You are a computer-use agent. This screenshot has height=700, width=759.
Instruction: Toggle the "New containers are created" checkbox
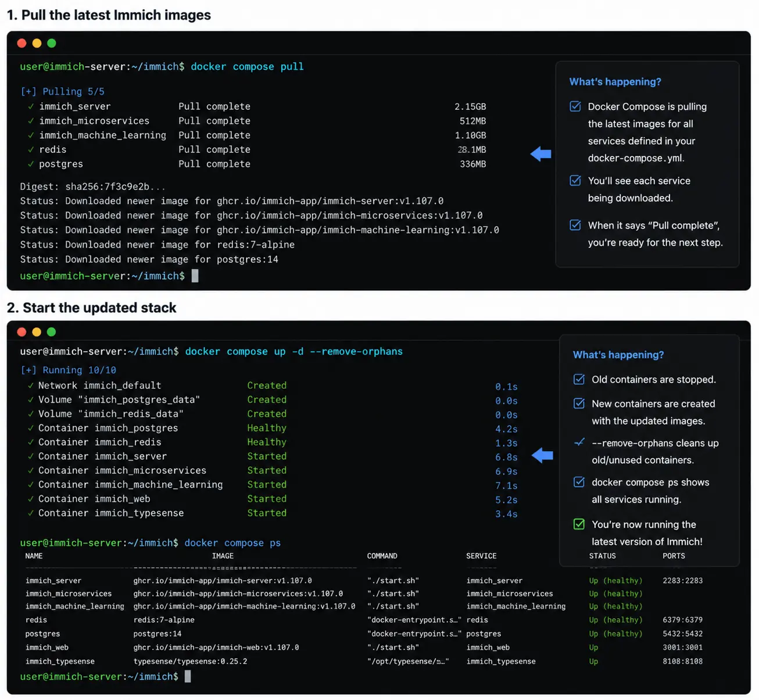579,403
